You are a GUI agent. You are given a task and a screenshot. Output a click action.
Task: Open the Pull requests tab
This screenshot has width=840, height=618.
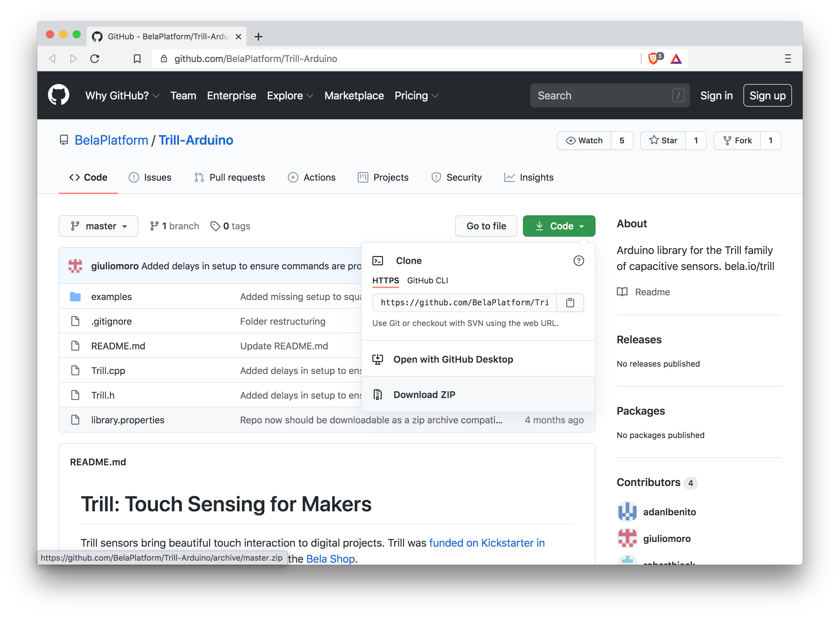[x=229, y=177]
